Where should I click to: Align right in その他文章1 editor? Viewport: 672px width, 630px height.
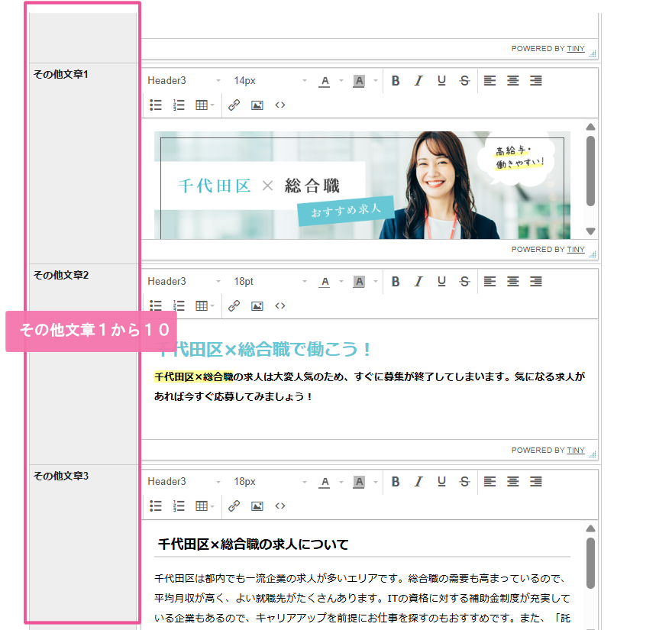click(x=536, y=81)
